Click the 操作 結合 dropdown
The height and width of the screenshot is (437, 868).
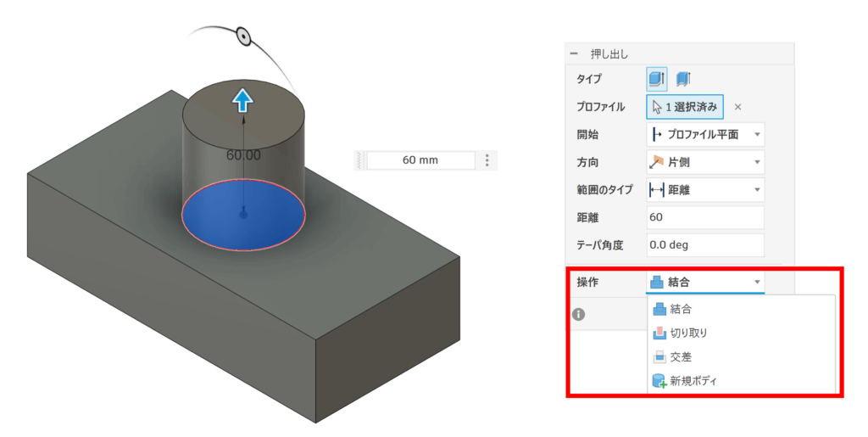(x=705, y=282)
